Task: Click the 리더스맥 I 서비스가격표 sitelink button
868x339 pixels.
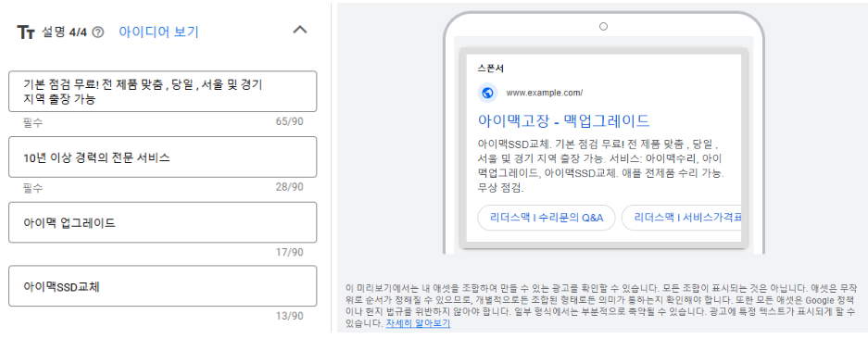Action: tap(682, 218)
